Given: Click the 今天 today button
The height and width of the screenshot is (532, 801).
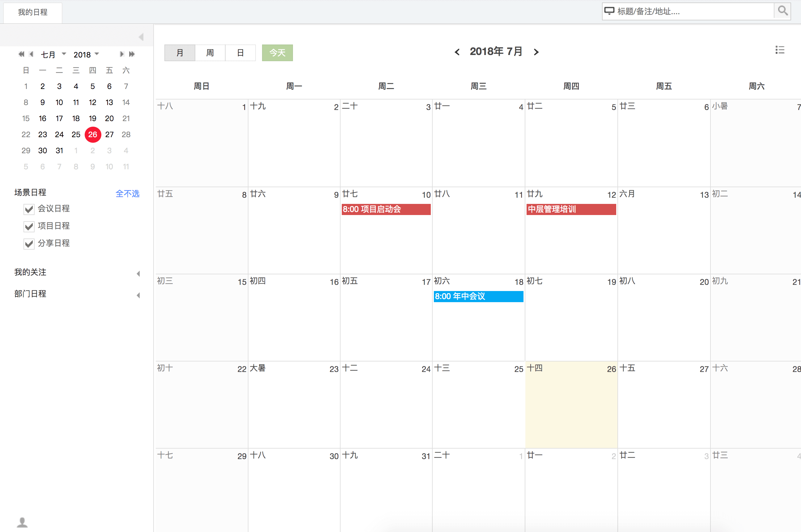Looking at the screenshot, I should [x=277, y=53].
